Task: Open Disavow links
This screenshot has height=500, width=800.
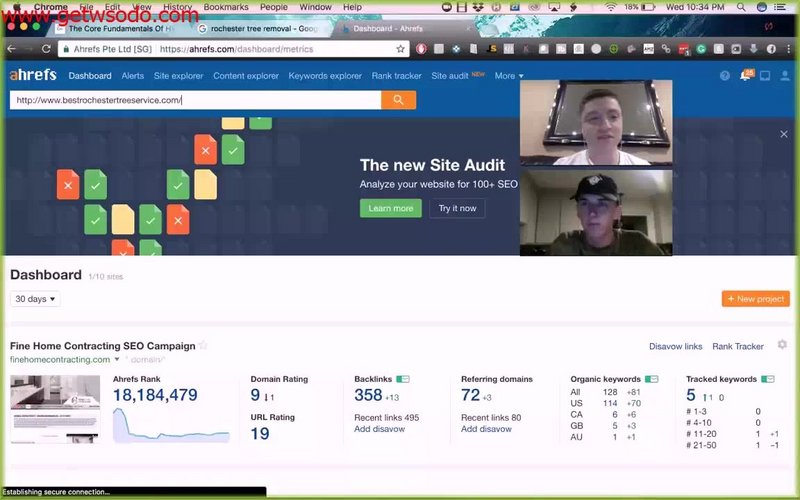Action: point(676,346)
